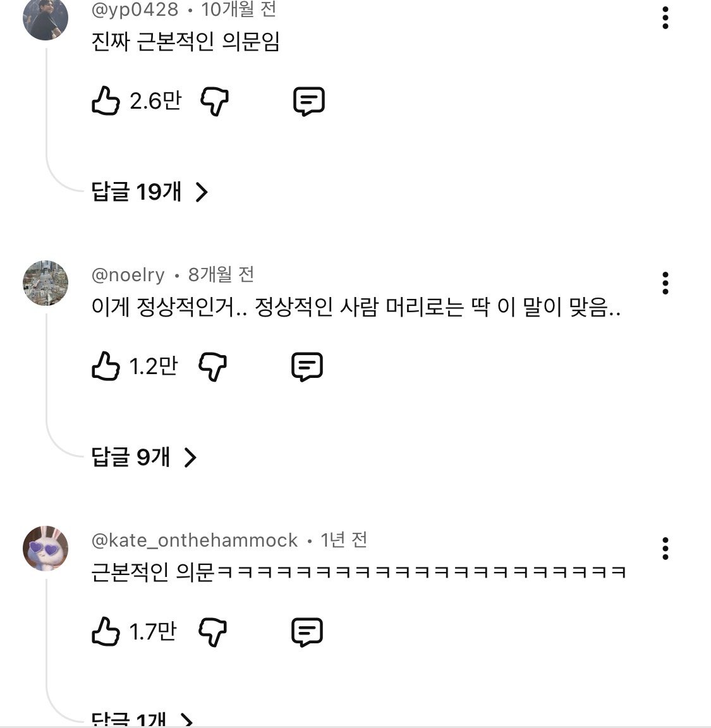Click the rabbit avatar of @kate_onthehammock
The width and height of the screenshot is (711, 728).
point(46,548)
